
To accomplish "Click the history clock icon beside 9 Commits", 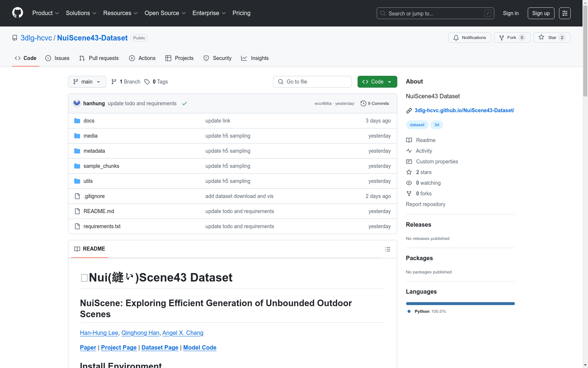I will (x=363, y=103).
